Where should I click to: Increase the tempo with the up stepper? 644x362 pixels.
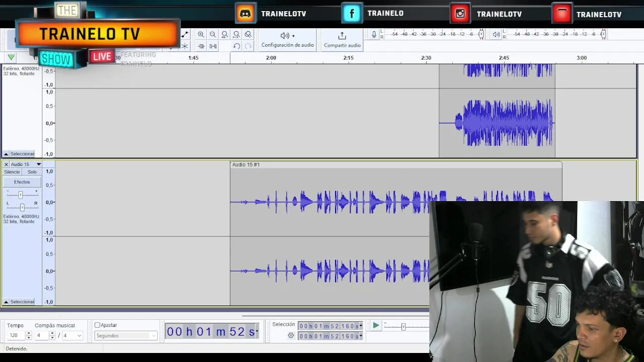pyautogui.click(x=29, y=333)
